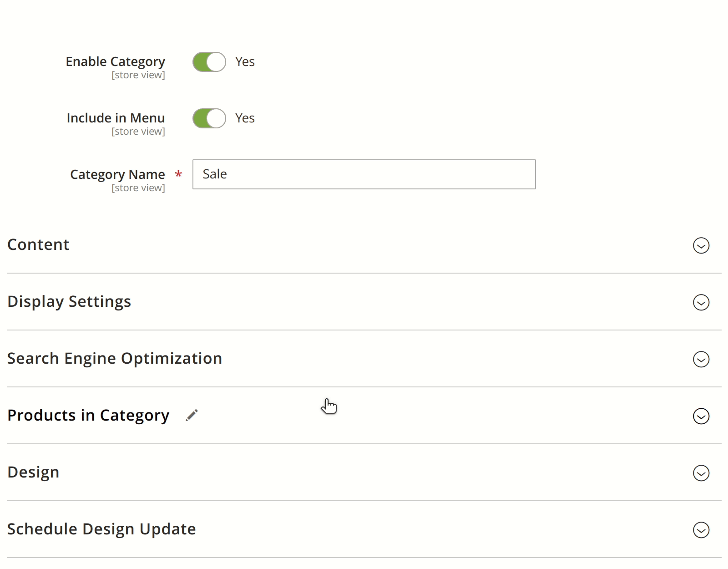Click the chevron icon beside Display Settings
This screenshot has height=569, width=728.
(700, 302)
